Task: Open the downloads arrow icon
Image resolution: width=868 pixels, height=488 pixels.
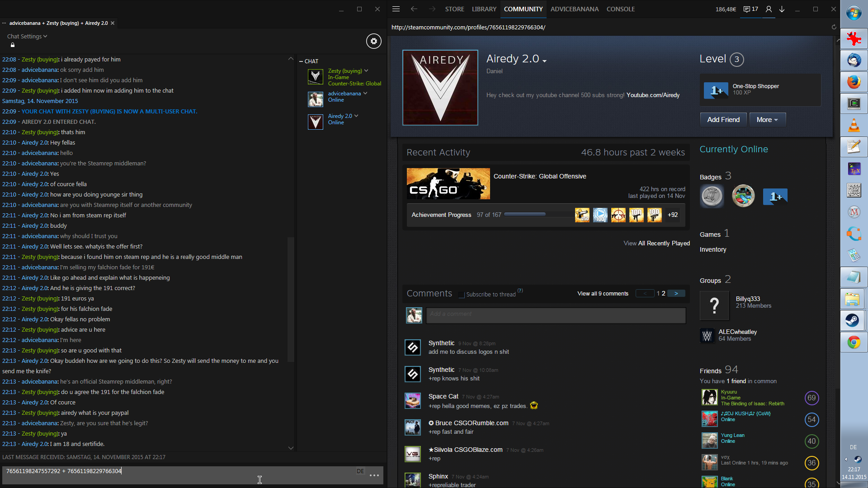Action: 782,9
